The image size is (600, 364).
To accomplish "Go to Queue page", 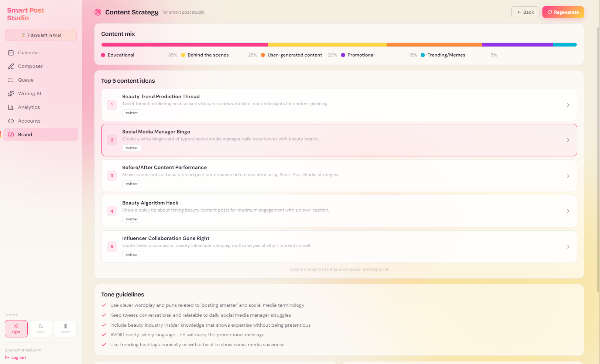I will pyautogui.click(x=41, y=80).
